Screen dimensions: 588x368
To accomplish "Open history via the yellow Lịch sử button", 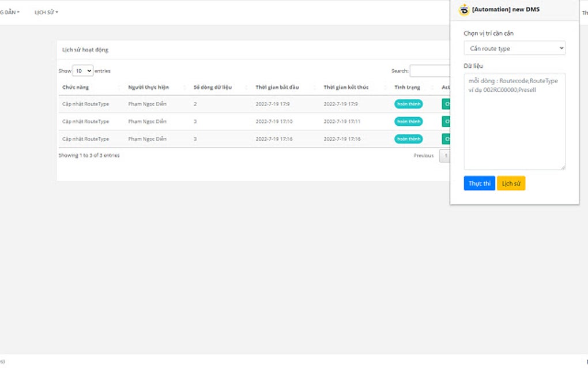I will click(511, 183).
